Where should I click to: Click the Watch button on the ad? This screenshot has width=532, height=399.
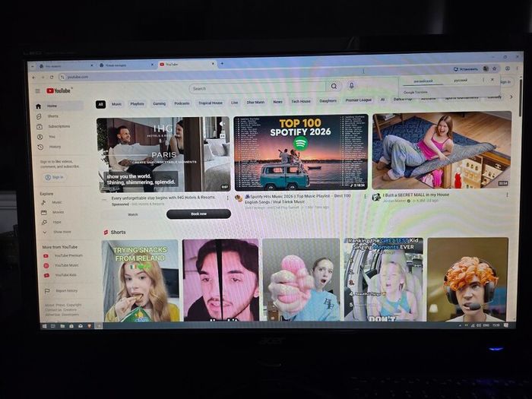(x=133, y=214)
